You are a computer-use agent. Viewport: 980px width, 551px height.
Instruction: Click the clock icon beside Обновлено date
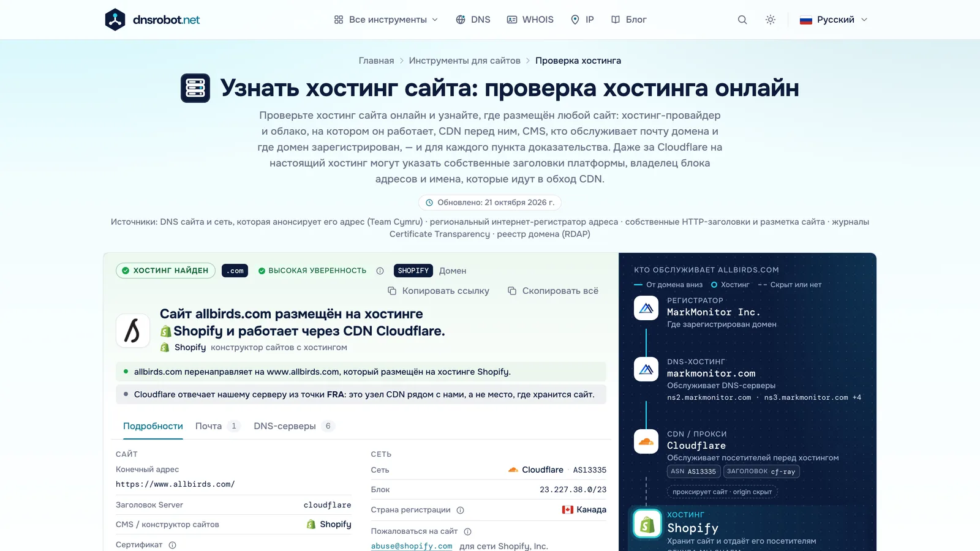point(429,203)
